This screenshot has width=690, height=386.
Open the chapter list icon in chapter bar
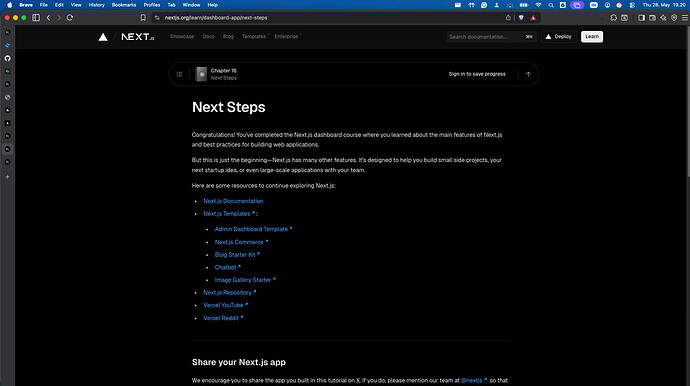[x=179, y=74]
